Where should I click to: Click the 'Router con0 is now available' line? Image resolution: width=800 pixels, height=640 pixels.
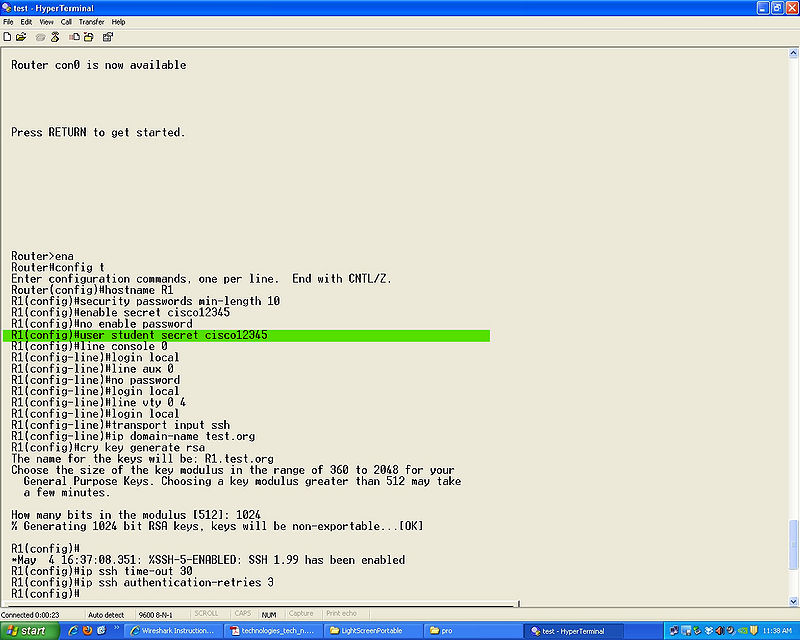[x=98, y=65]
